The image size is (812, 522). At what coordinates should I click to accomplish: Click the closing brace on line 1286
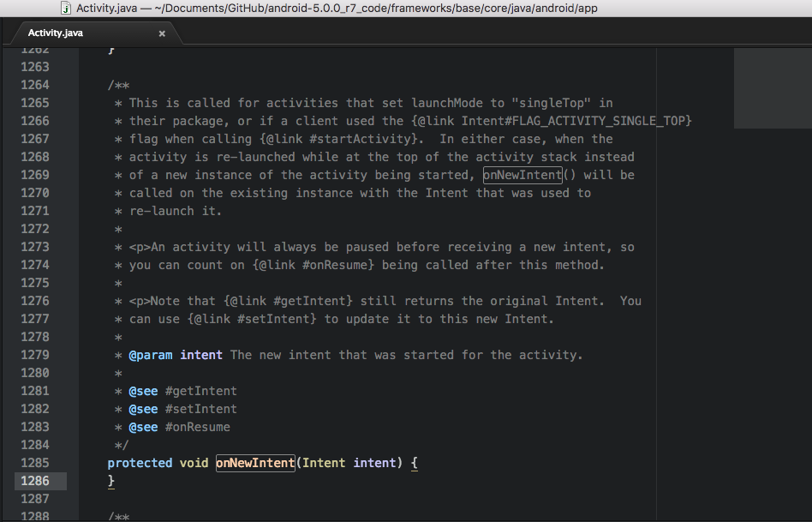[x=110, y=481]
